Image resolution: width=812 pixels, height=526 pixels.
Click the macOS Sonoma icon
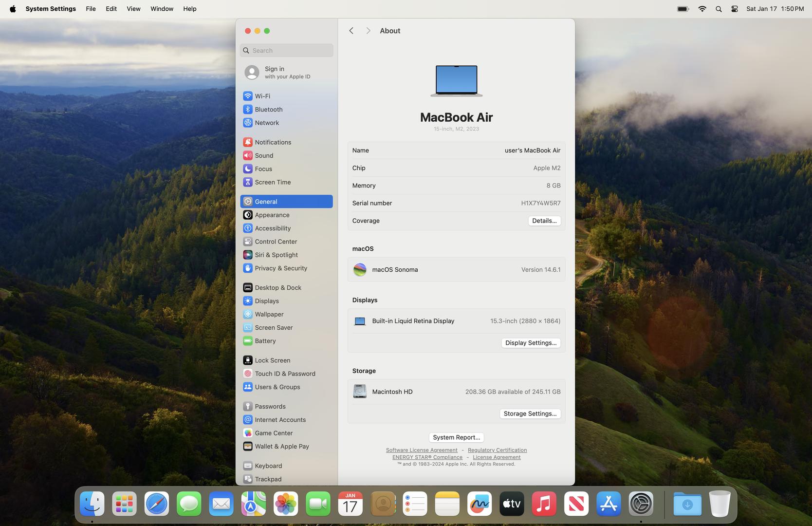point(360,270)
